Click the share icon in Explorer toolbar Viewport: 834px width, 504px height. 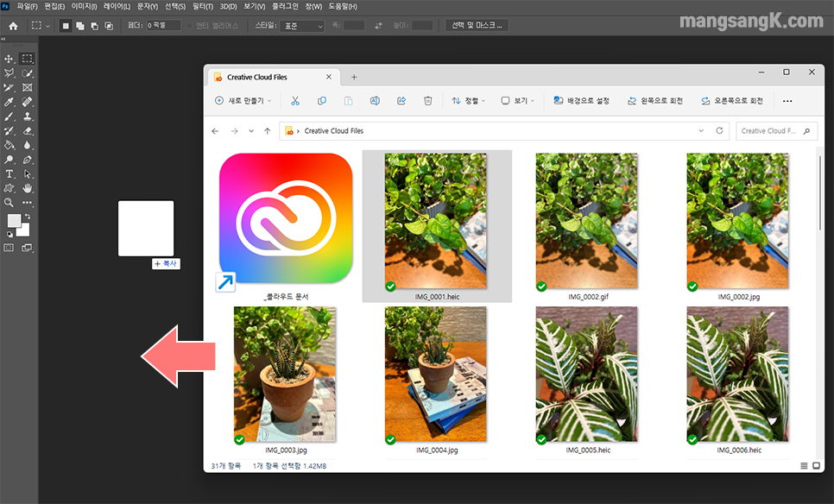[401, 100]
